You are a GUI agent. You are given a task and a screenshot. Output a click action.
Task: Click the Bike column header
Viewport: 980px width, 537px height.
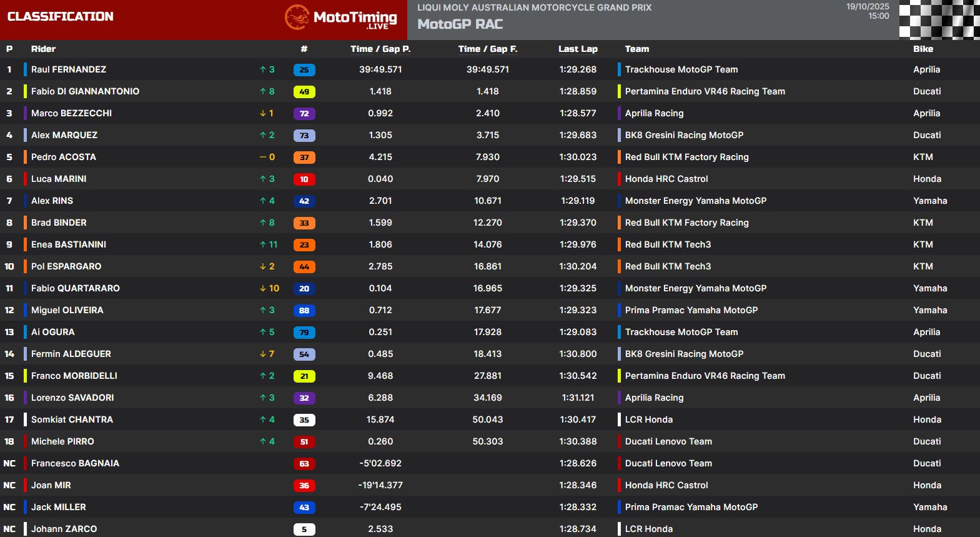(923, 49)
